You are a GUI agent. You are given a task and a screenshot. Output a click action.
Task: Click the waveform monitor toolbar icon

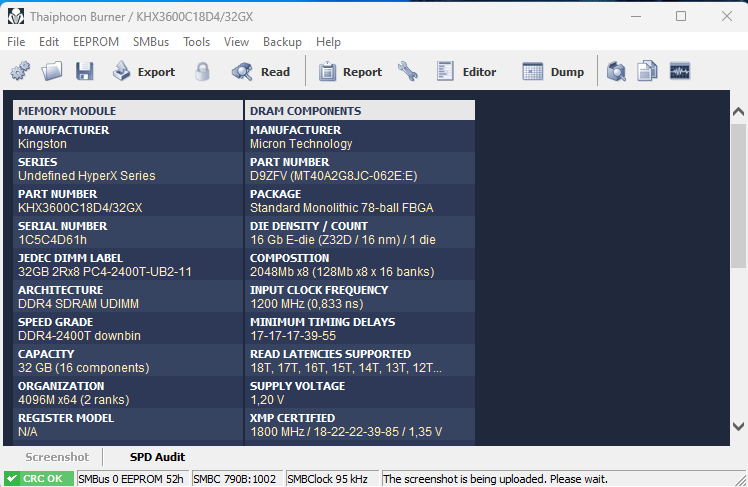pyautogui.click(x=680, y=72)
